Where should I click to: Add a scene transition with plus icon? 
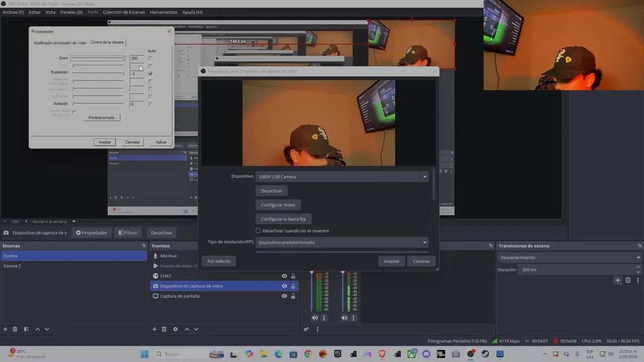point(618,280)
